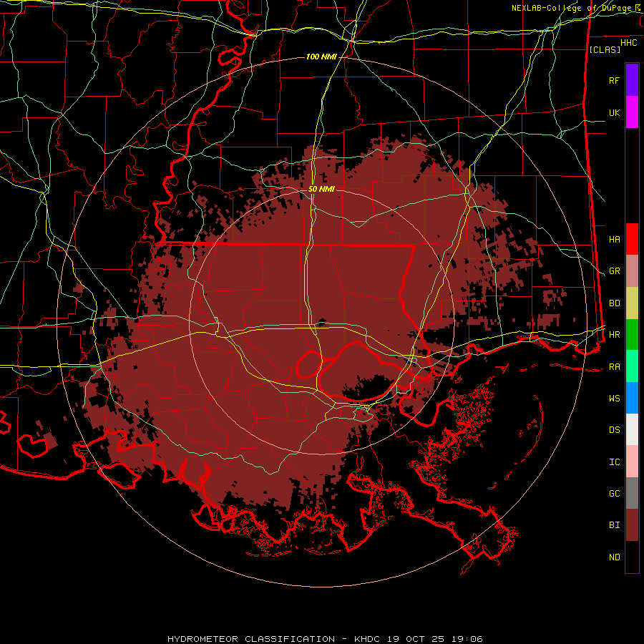The width and height of the screenshot is (644, 644).
Task: Click the RF legend label
Action: click(x=615, y=80)
